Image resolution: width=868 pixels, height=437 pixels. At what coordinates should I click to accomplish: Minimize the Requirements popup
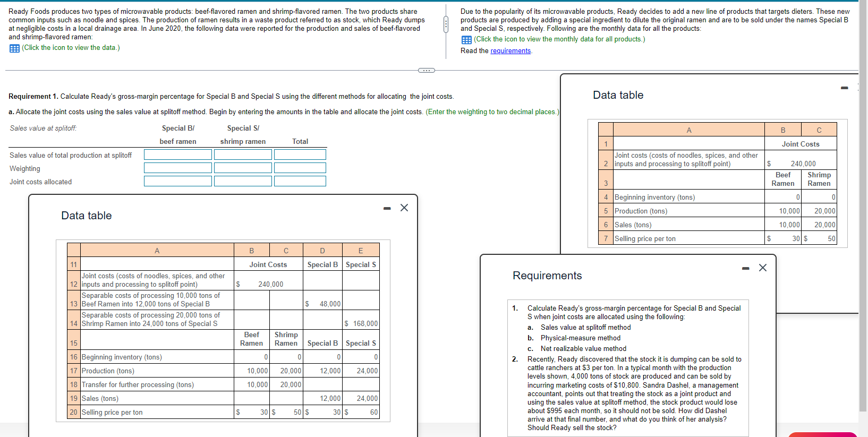pos(746,268)
